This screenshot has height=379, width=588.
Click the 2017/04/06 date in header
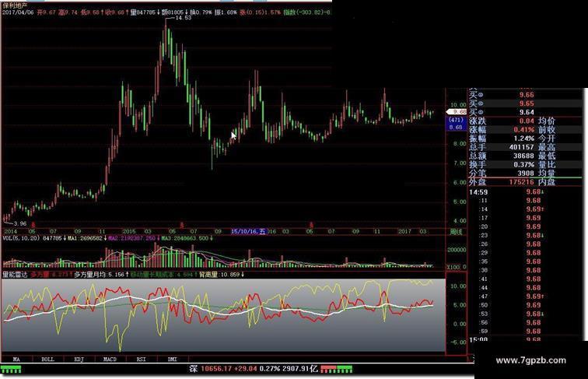(18, 12)
